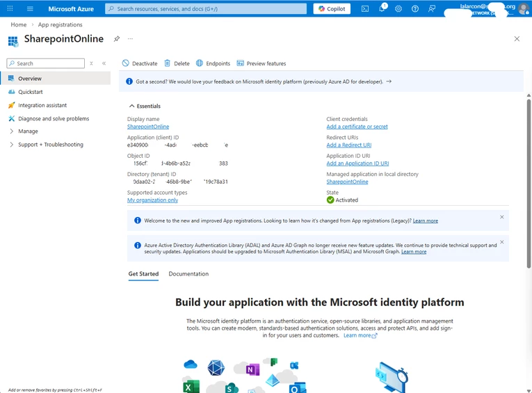Viewport: 532px width, 393px height.
Task: Switch to Get Started tab
Action: (143, 274)
